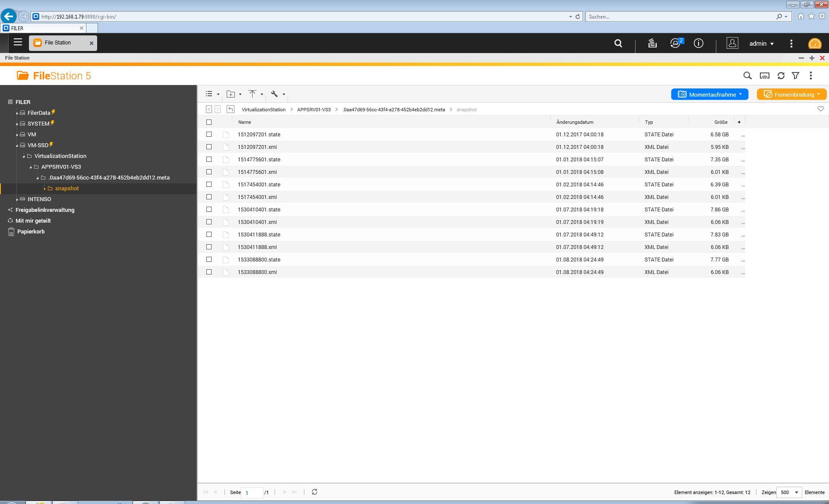This screenshot has width=829, height=504.
Task: Select the file 1530410401.state
Action: pyautogui.click(x=259, y=210)
